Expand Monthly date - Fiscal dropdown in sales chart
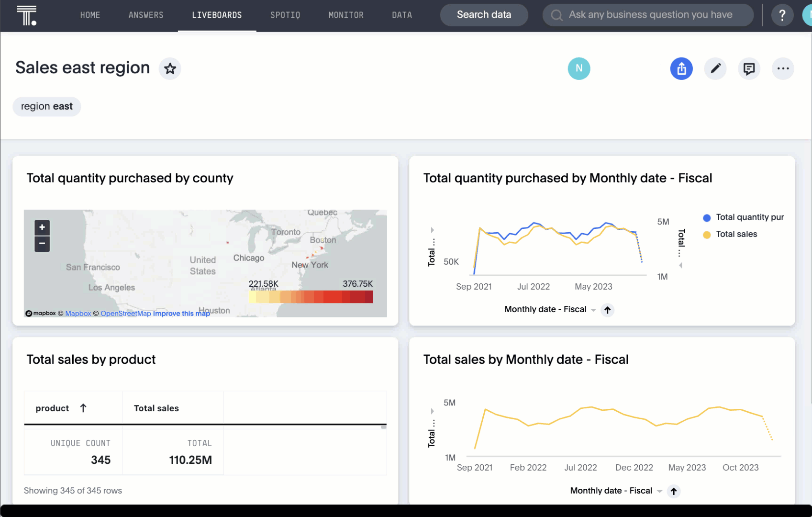 [659, 491]
